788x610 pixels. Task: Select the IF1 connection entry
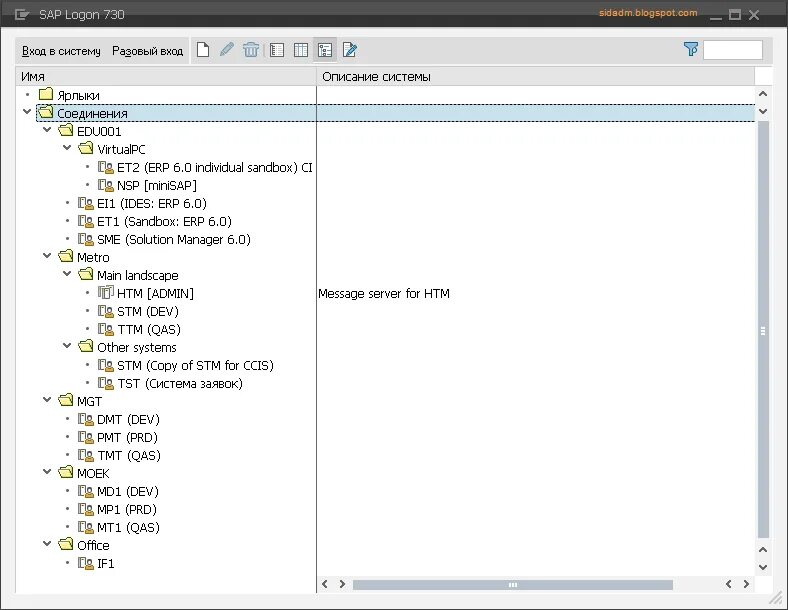click(106, 564)
